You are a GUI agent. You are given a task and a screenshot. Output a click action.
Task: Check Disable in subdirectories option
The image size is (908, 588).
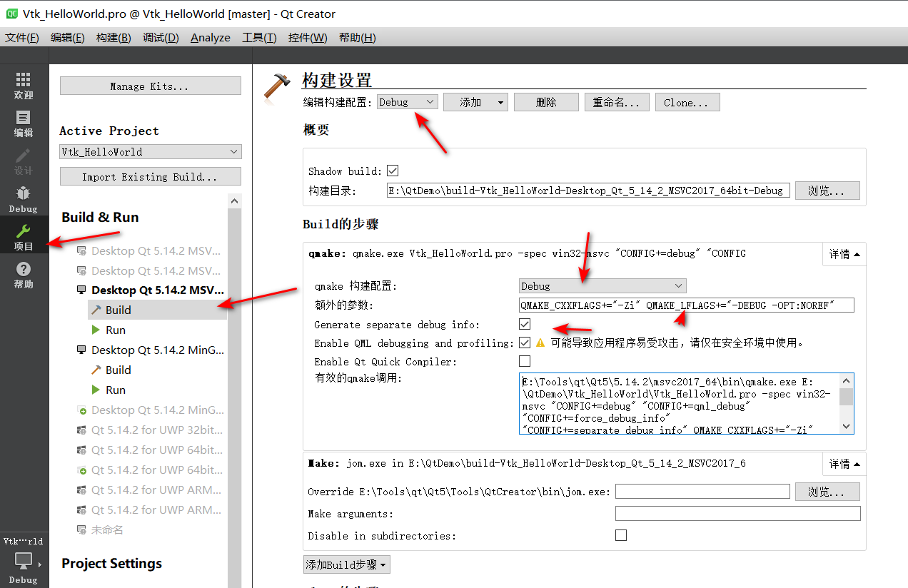click(621, 535)
